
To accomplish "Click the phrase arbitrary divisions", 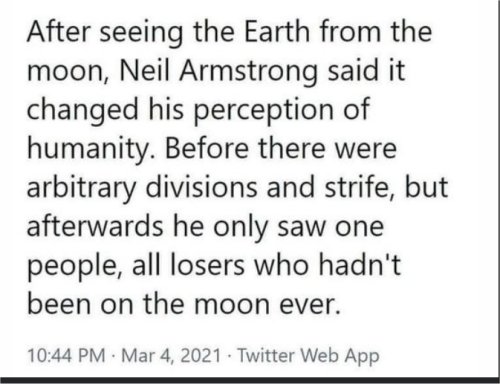I will 142,188.
